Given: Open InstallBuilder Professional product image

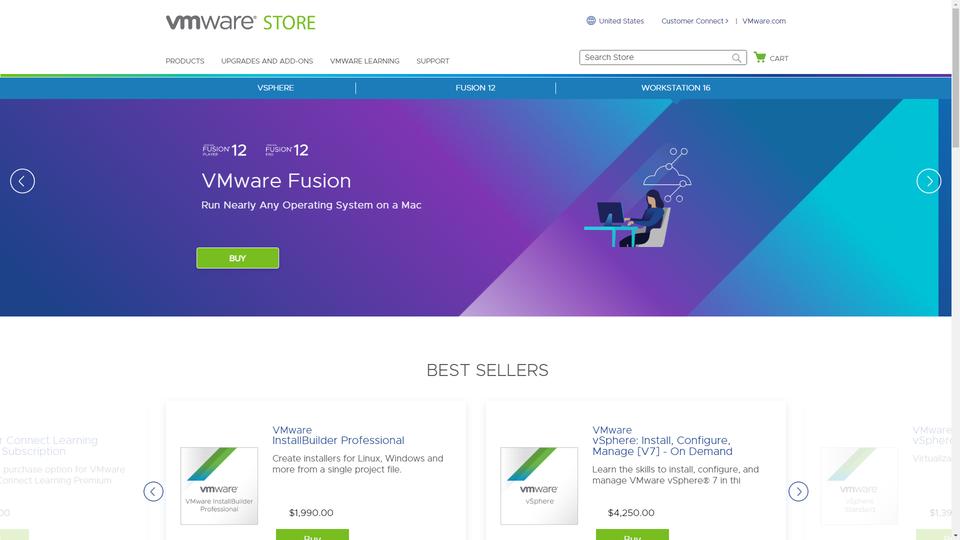Looking at the screenshot, I should [x=219, y=486].
